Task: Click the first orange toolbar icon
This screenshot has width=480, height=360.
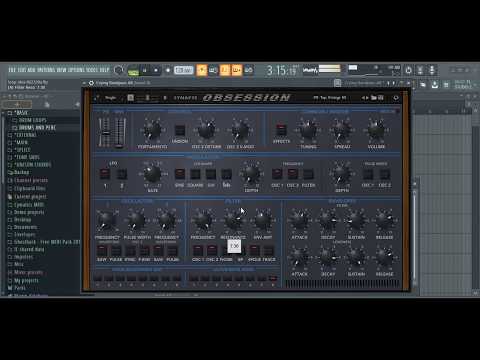Action: pyautogui.click(x=202, y=70)
